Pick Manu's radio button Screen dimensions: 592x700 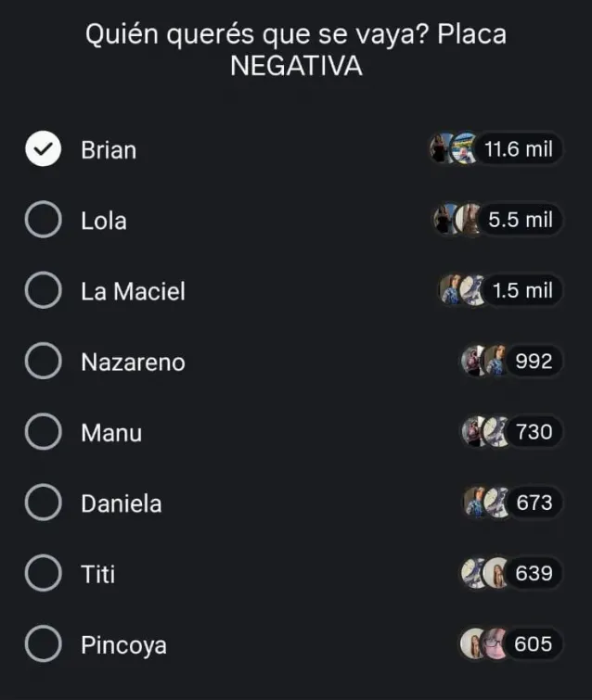click(x=43, y=432)
